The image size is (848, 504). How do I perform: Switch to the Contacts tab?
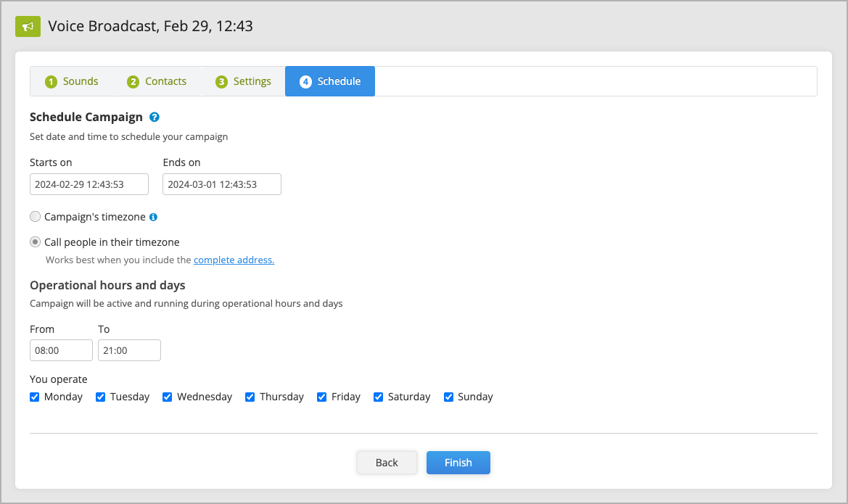157,81
